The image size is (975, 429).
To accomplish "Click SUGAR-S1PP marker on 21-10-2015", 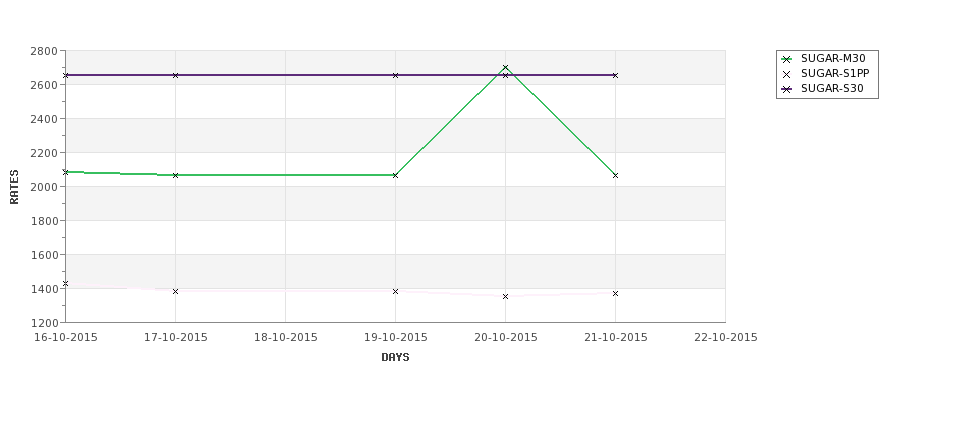I will pos(616,293).
